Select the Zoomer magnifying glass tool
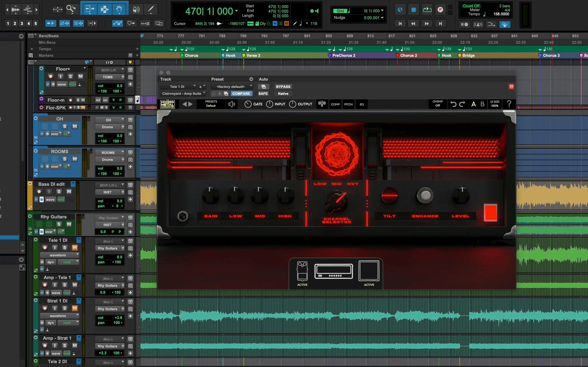The height and width of the screenshot is (367, 588). [71, 9]
